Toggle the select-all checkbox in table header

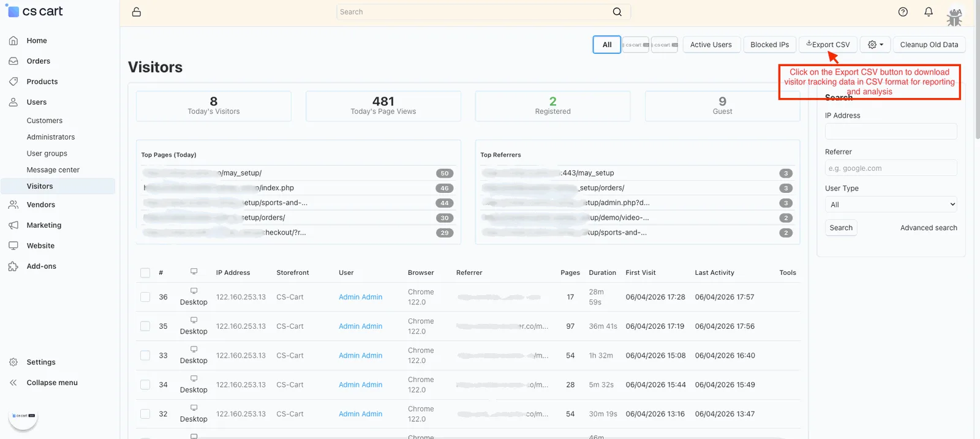coord(145,273)
